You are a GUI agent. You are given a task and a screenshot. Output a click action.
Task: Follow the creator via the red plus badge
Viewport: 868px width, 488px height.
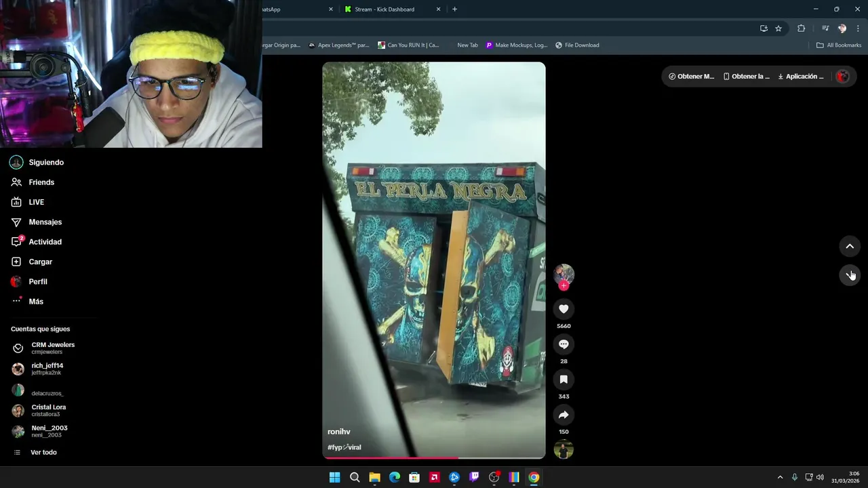(x=564, y=285)
